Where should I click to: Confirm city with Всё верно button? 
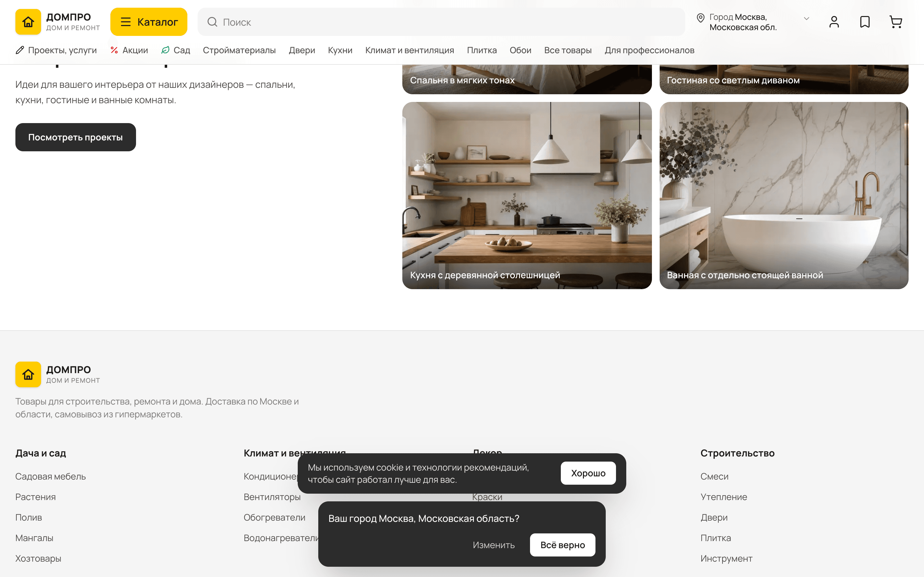click(x=562, y=545)
